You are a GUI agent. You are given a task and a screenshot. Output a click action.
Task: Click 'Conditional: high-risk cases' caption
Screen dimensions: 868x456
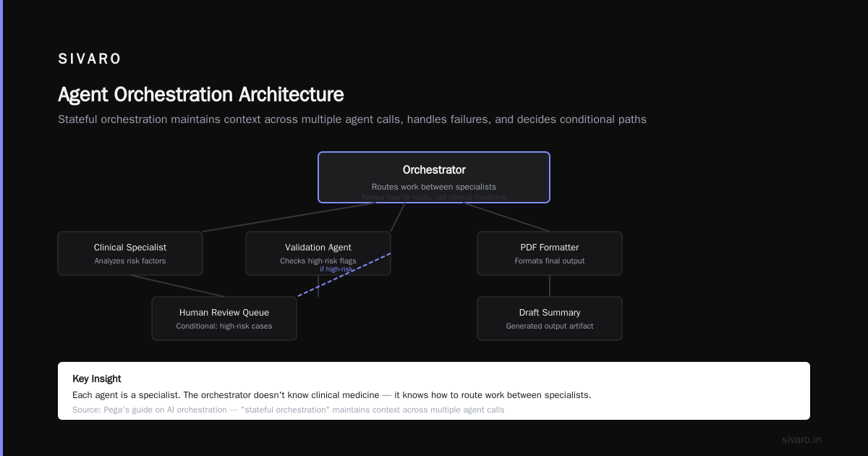[224, 326]
